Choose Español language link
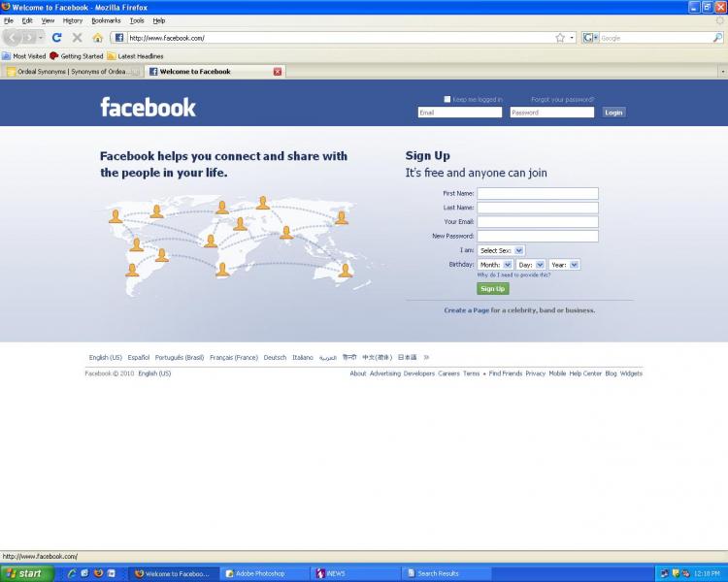The image size is (728, 582). [139, 357]
